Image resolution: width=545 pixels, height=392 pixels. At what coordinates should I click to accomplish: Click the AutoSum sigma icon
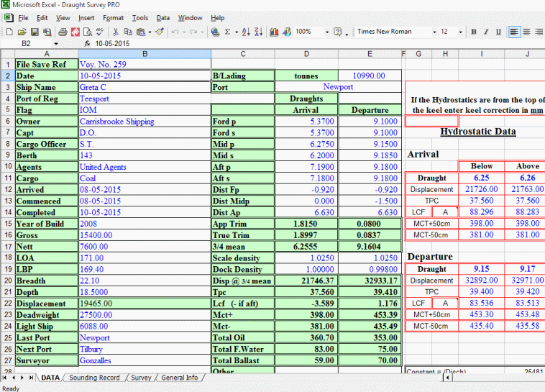click(x=228, y=32)
